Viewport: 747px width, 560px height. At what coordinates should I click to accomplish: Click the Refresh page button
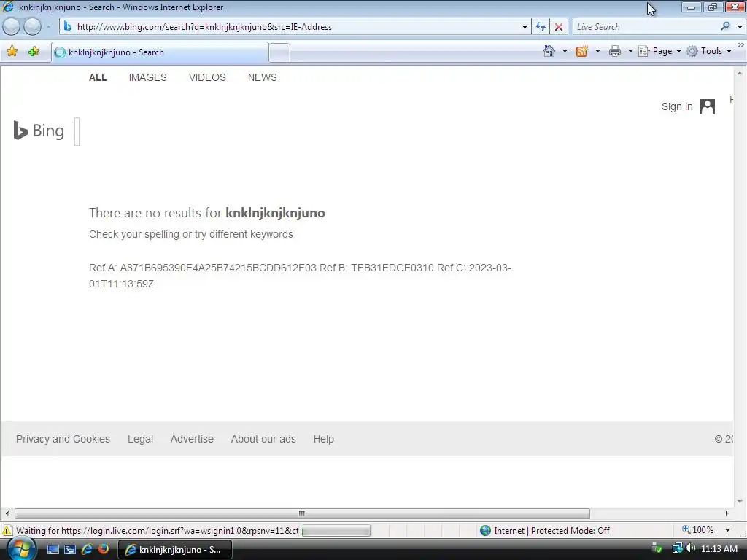coord(541,27)
